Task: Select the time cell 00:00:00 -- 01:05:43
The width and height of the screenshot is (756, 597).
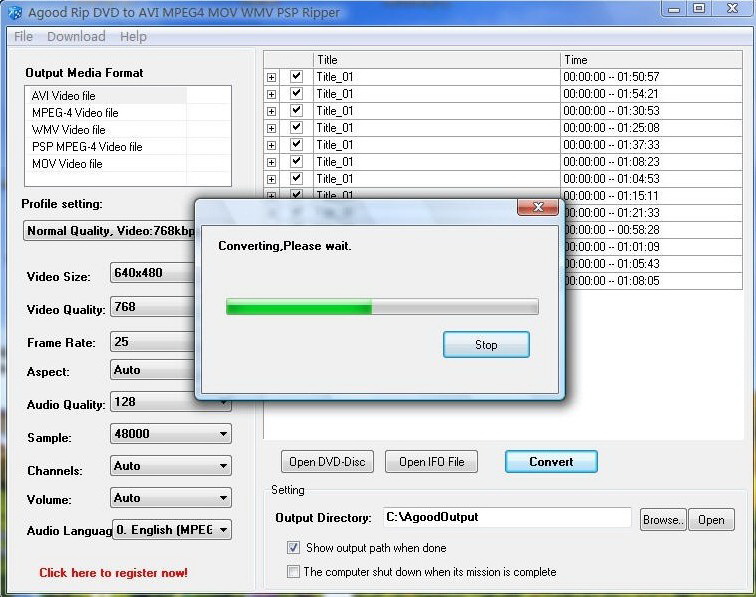Action: point(653,263)
